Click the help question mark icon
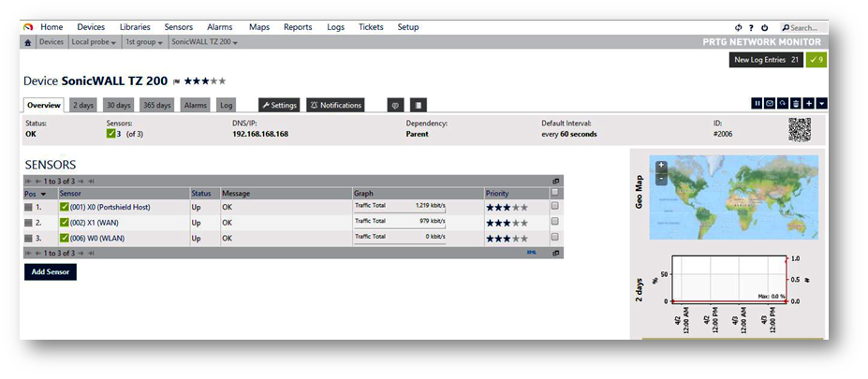 pyautogui.click(x=752, y=28)
